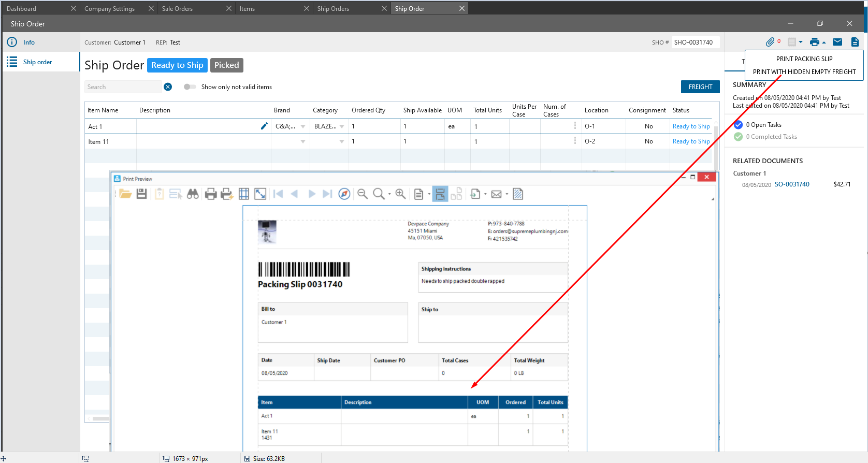Click the Quick Print icon with lightning bolt
The image size is (868, 463).
tap(226, 194)
